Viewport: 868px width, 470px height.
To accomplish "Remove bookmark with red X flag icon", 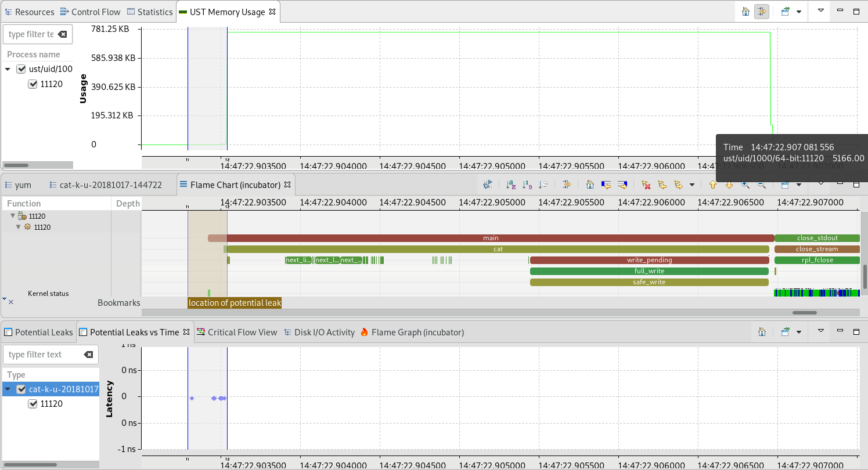I will pos(646,185).
